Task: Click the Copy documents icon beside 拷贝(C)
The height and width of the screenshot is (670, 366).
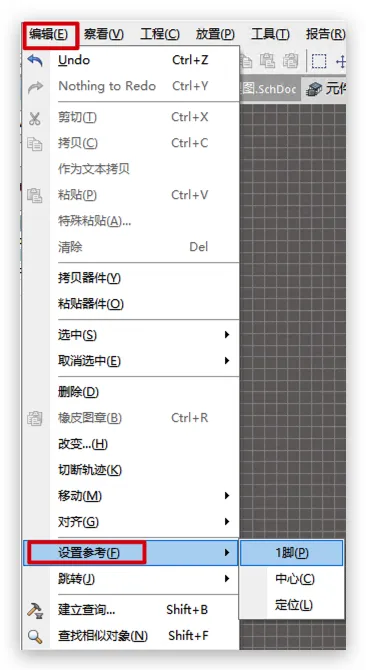Action: coord(35,143)
